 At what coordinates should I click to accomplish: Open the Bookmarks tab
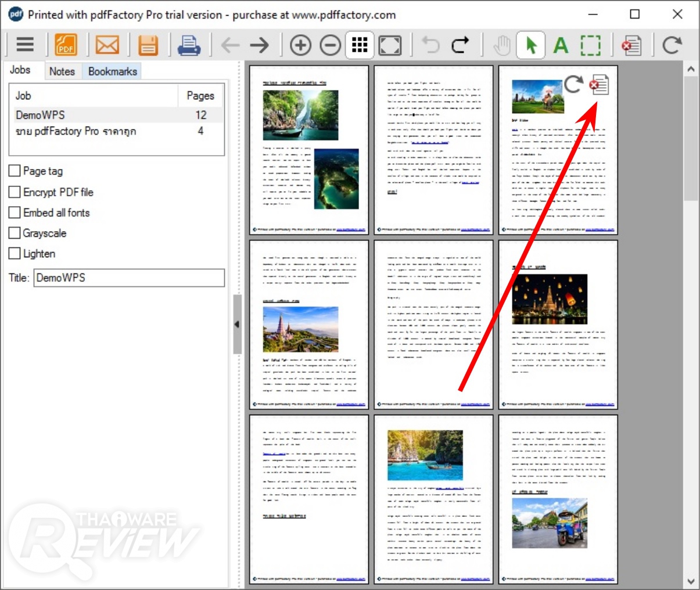click(112, 71)
